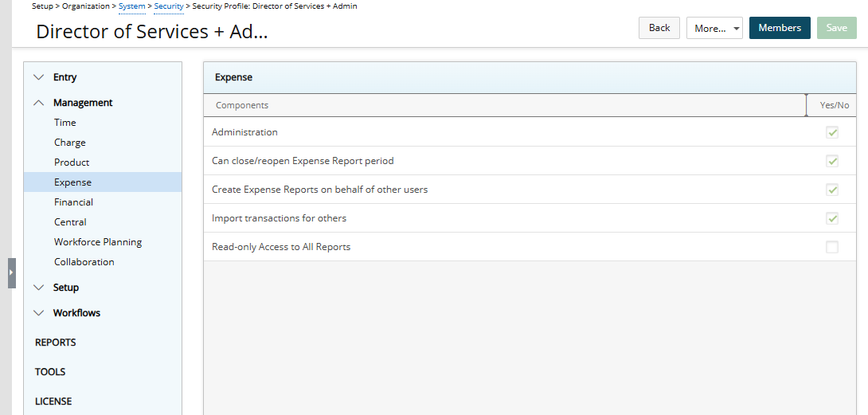Open the More... dropdown menu
Image resolution: width=868 pixels, height=415 pixels.
pyautogui.click(x=714, y=28)
